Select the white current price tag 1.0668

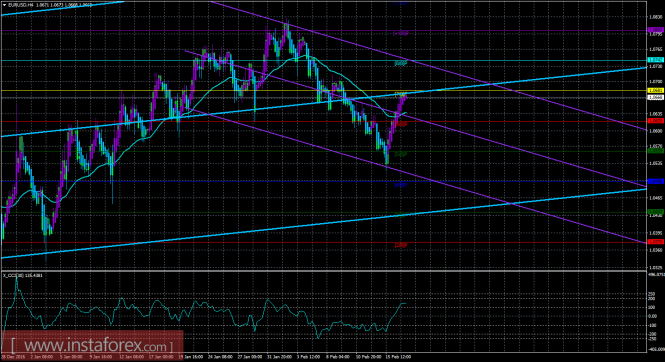pyautogui.click(x=656, y=97)
